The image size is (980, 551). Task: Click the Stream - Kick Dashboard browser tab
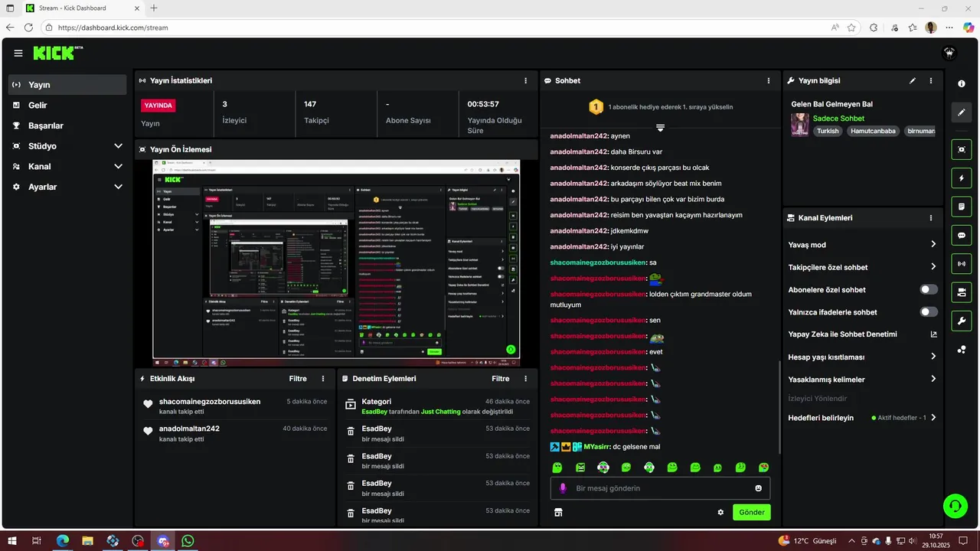tap(82, 8)
